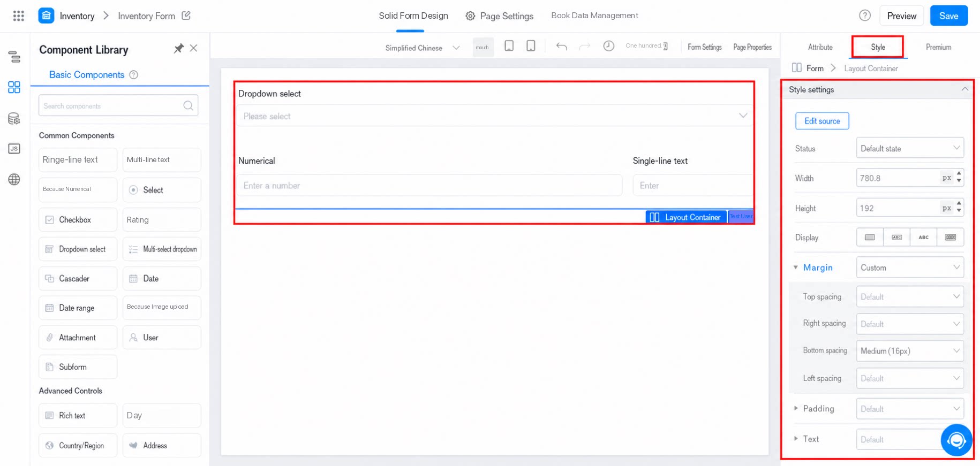Open the data source sidebar icon

14,118
